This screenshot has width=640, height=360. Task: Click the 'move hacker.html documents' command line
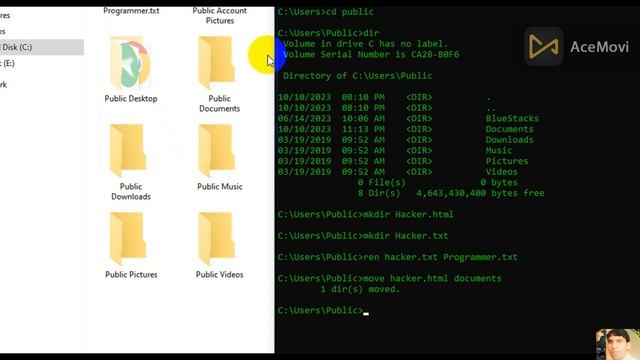point(389,278)
